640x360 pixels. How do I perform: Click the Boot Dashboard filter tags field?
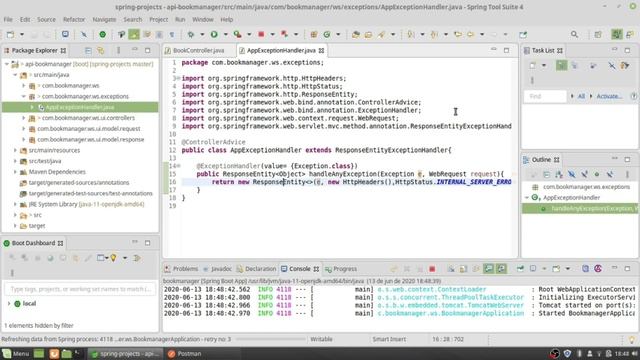click(80, 289)
